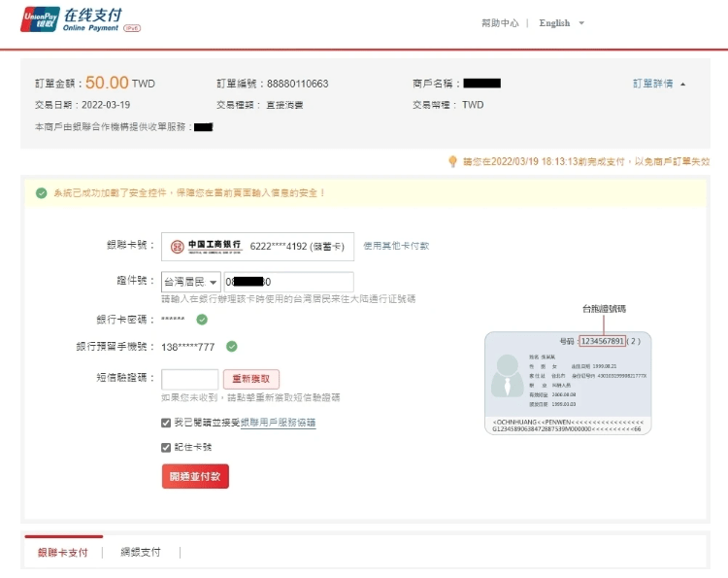The width and height of the screenshot is (728, 578).
Task: Click the green check beside bank password
Action: [x=202, y=320]
